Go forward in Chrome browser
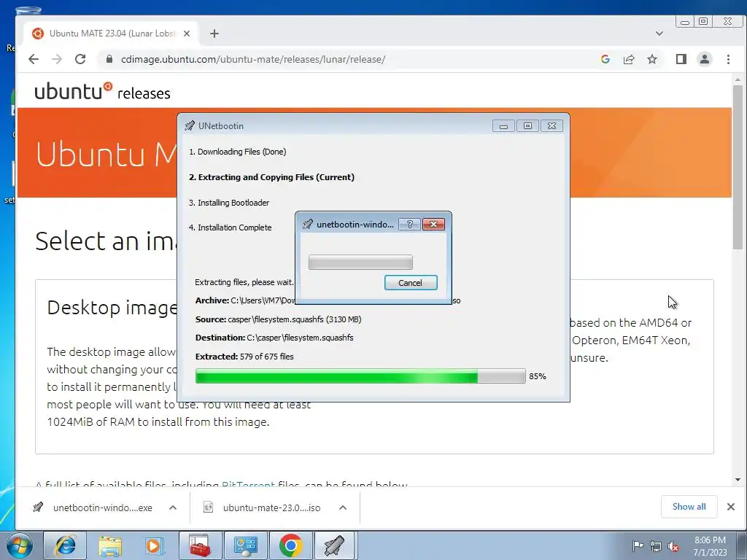 coord(57,59)
